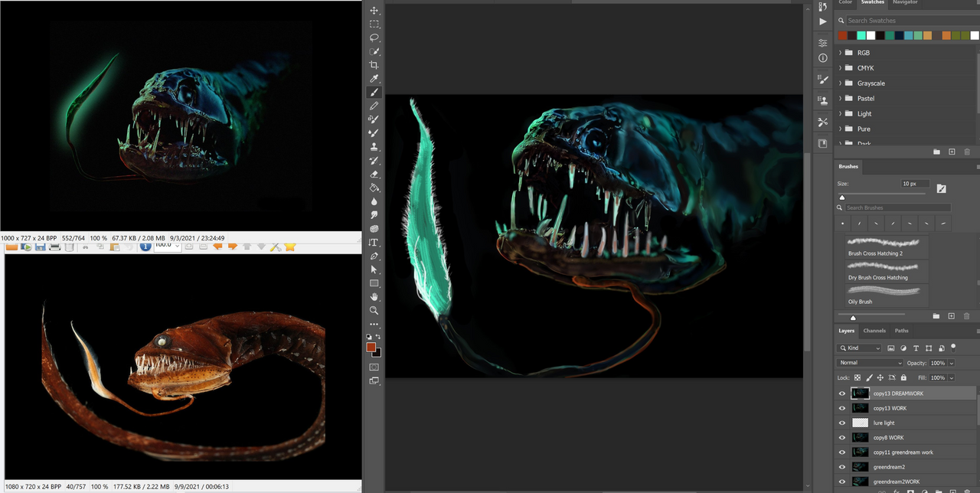Hide the copy11 greendream work layer
The height and width of the screenshot is (493, 980).
(842, 452)
